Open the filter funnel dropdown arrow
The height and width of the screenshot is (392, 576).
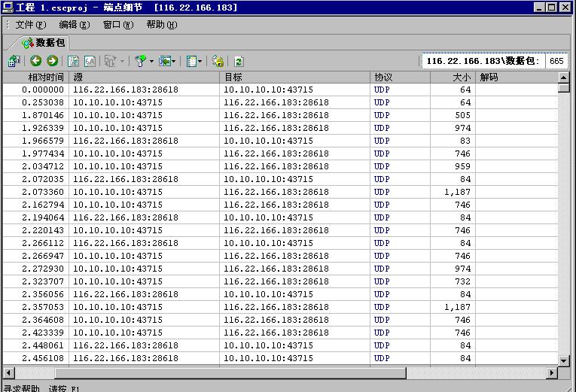(x=151, y=61)
